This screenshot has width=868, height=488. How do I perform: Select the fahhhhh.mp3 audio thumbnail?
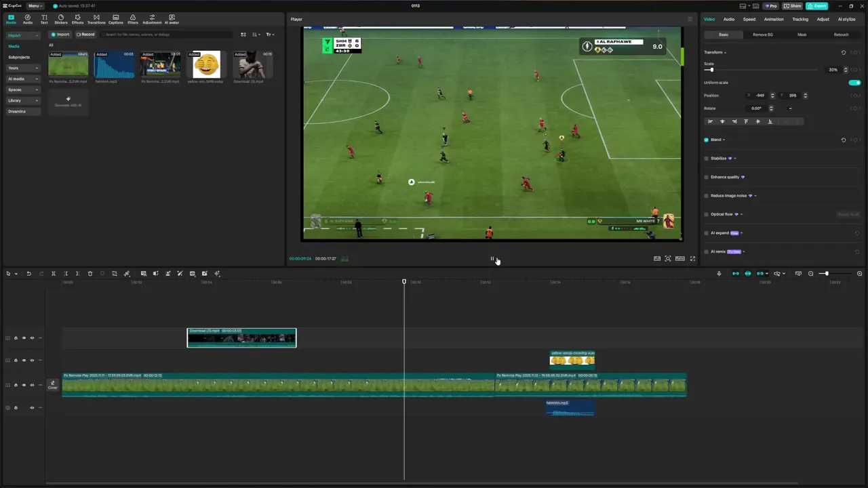114,64
